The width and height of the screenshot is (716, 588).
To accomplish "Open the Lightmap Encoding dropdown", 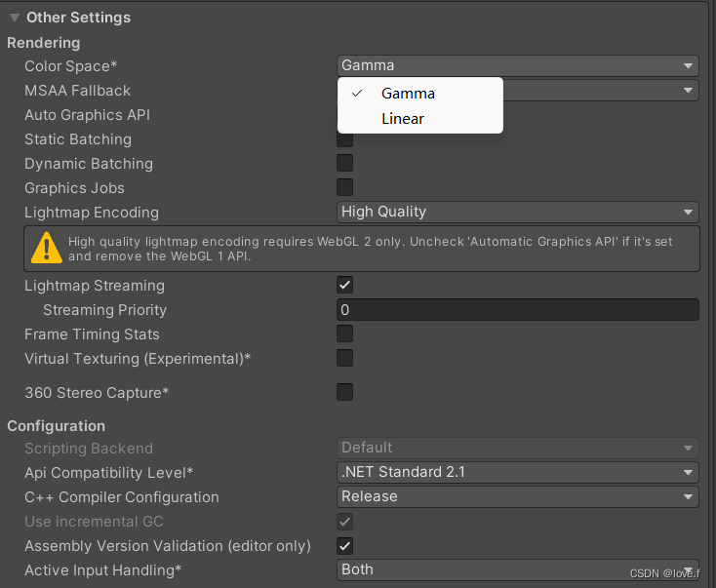I will tap(518, 213).
